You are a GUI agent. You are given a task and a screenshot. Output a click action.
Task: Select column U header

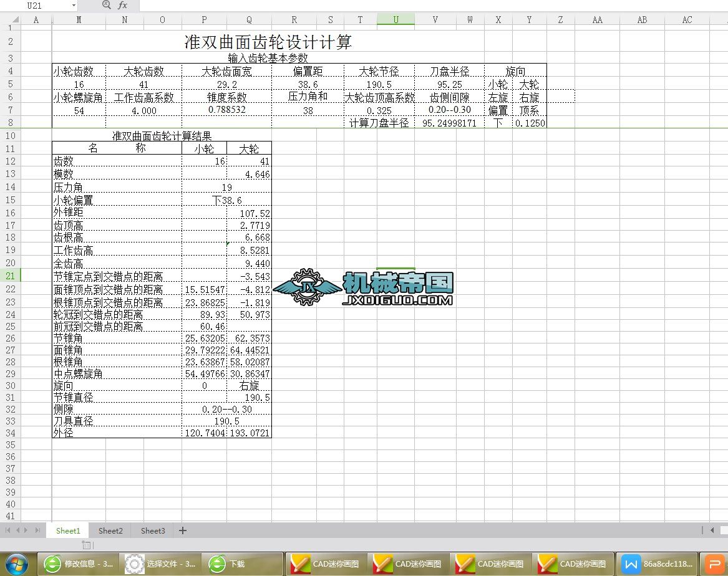[x=396, y=19]
